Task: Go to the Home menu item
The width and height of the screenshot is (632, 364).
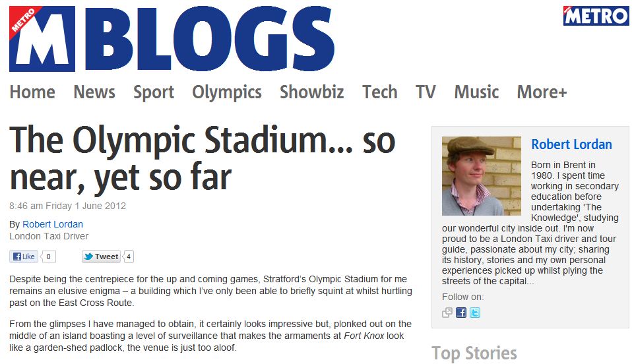Action: point(32,92)
